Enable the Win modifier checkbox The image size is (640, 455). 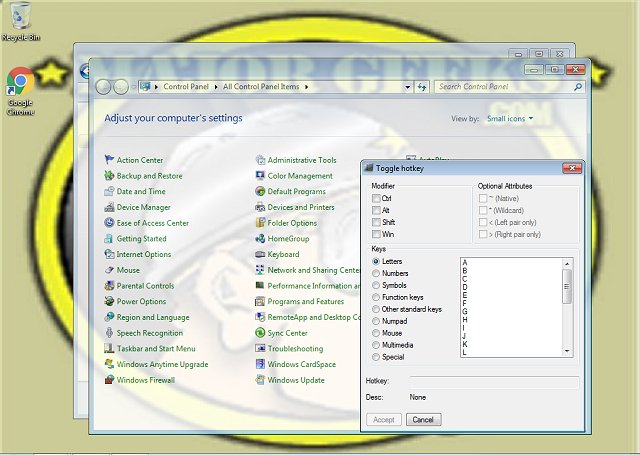pos(376,234)
